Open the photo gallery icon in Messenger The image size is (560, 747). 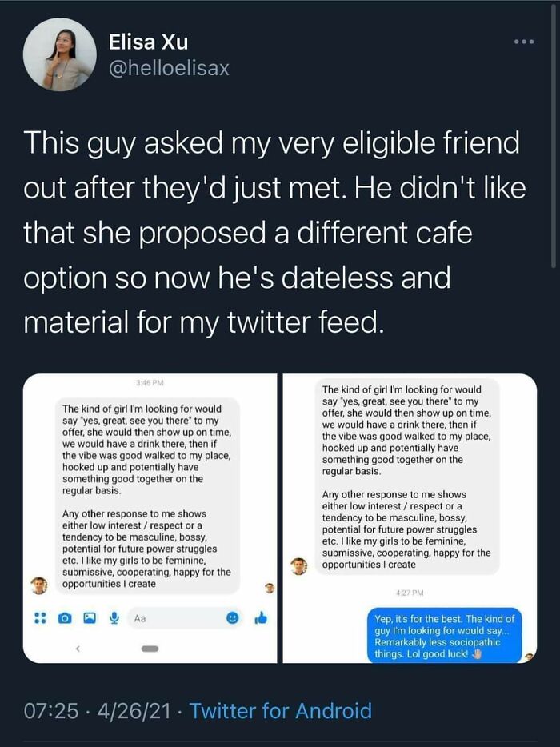tap(90, 617)
